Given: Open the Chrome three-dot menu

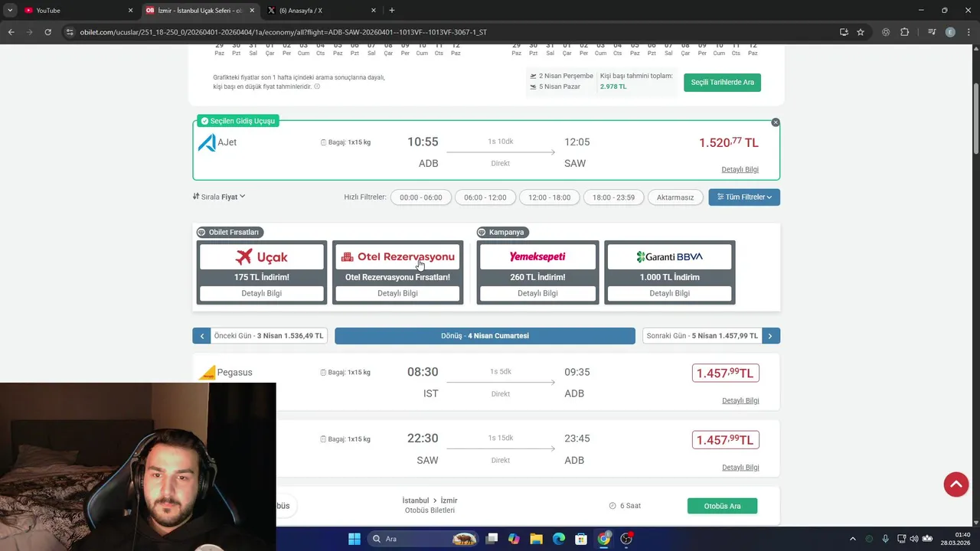Looking at the screenshot, I should pyautogui.click(x=969, y=32).
